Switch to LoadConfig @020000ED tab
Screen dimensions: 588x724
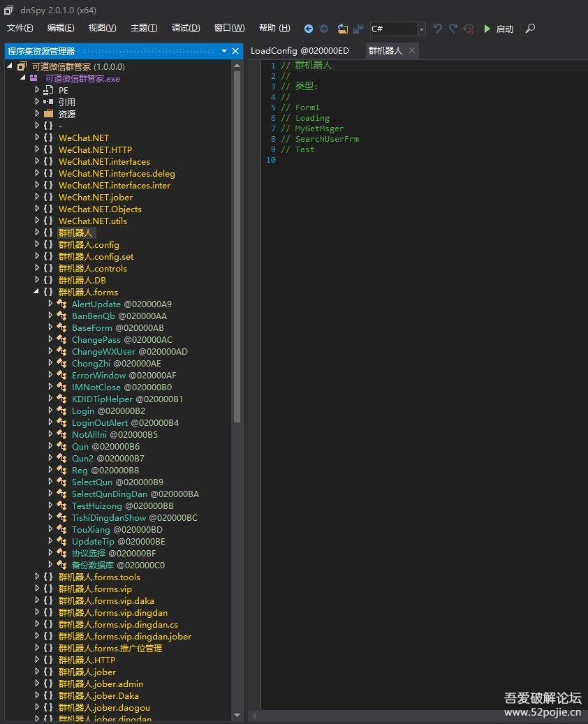(300, 51)
